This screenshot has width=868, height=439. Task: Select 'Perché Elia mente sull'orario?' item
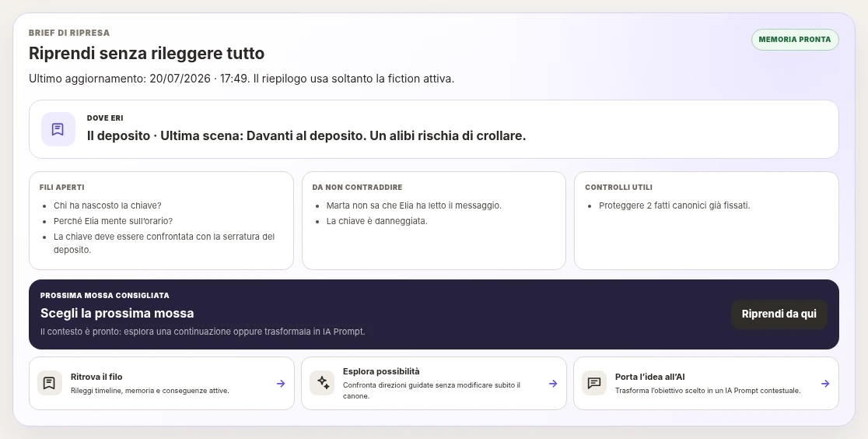[x=113, y=221]
